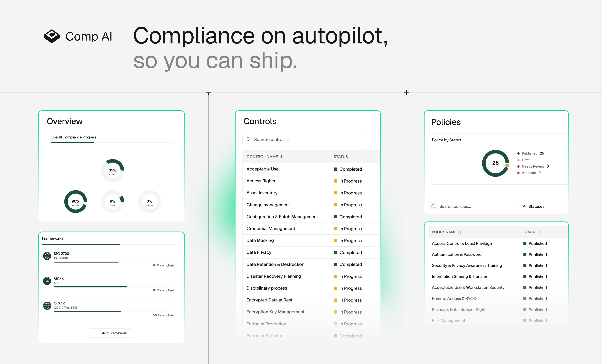Viewport: 602px width, 364px height.
Task: Select the Frameworks tab heading
Action: click(x=53, y=238)
